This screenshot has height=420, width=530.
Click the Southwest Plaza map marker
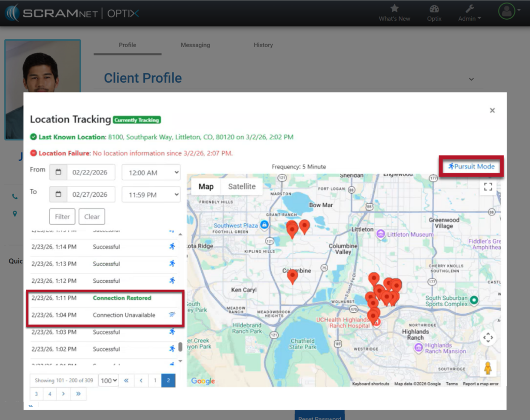point(264,225)
